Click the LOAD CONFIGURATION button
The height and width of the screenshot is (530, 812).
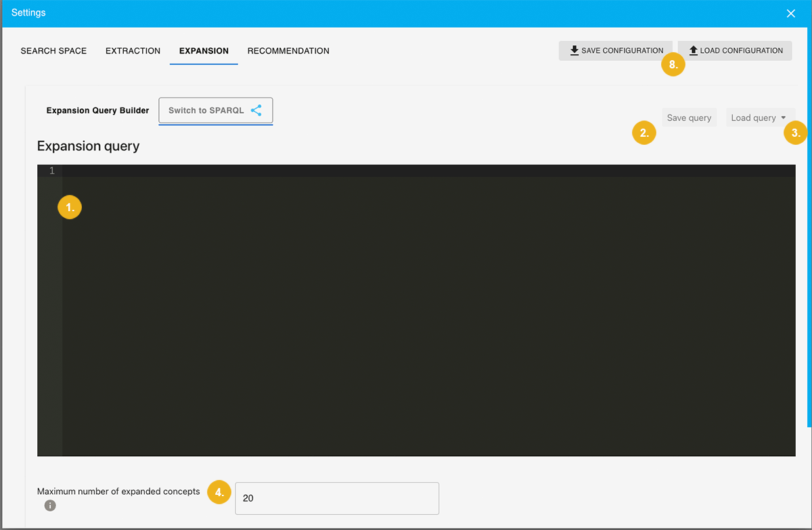[x=735, y=50]
